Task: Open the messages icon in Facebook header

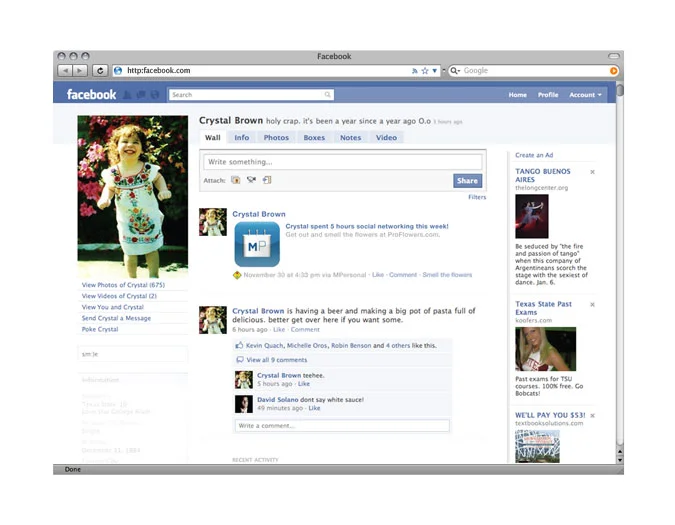Action: [141, 95]
